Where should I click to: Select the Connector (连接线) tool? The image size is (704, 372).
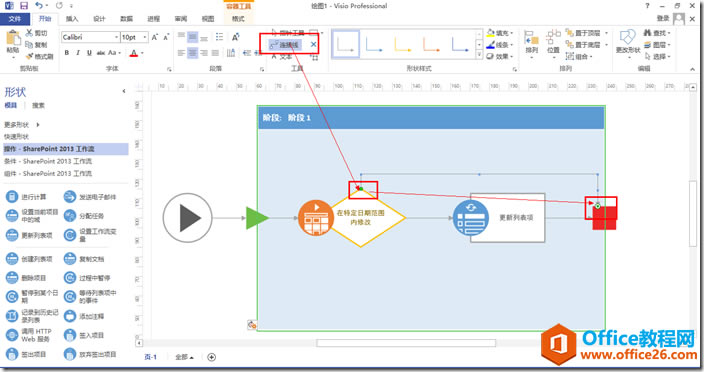[x=284, y=45]
